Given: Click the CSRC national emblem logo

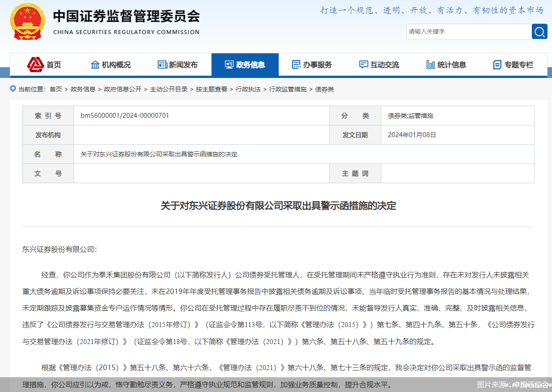Looking at the screenshot, I should click(x=28, y=21).
